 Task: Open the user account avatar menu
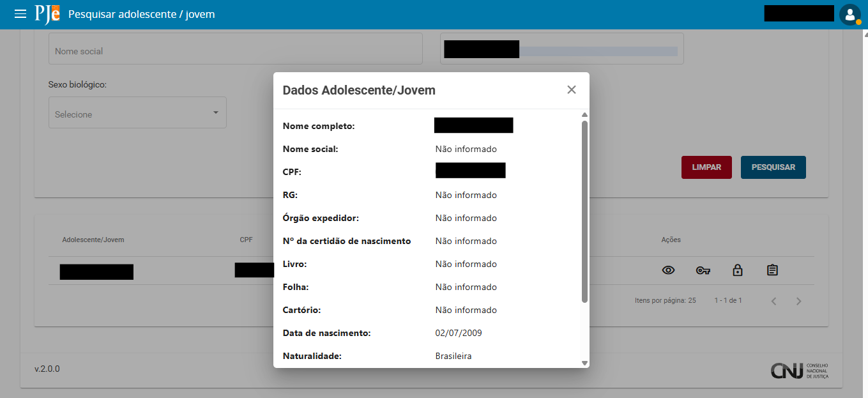pyautogui.click(x=850, y=13)
